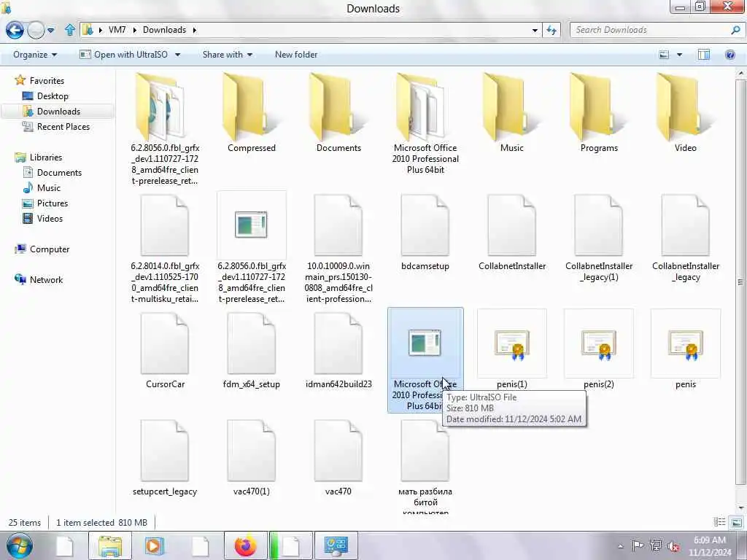Viewport: 747px width, 560px height.
Task: Select the vac470 file
Action: pos(338,458)
